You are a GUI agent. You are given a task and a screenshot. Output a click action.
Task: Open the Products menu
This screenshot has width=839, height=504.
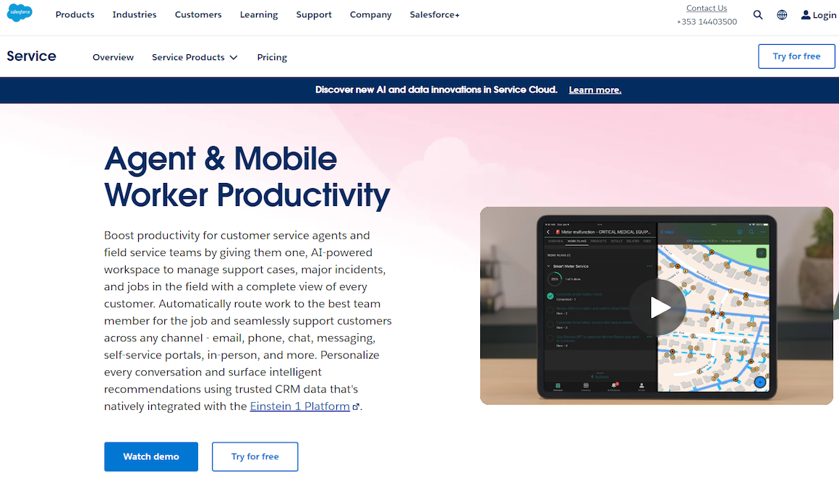[74, 14]
